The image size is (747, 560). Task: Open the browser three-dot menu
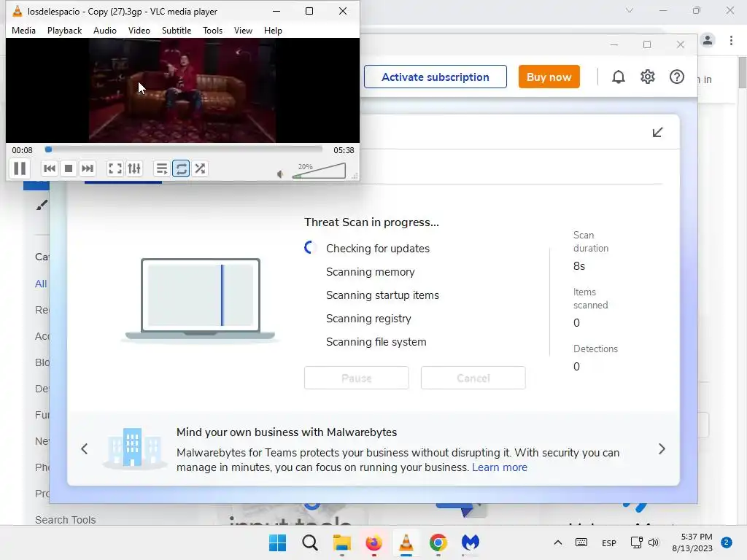pyautogui.click(x=731, y=41)
